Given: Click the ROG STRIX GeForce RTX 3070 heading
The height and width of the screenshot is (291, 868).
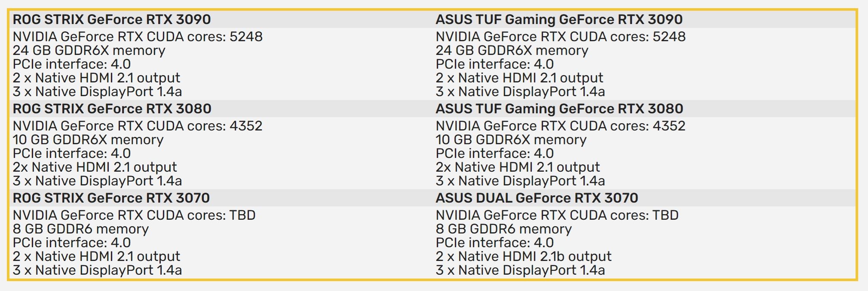Looking at the screenshot, I should click(111, 198).
